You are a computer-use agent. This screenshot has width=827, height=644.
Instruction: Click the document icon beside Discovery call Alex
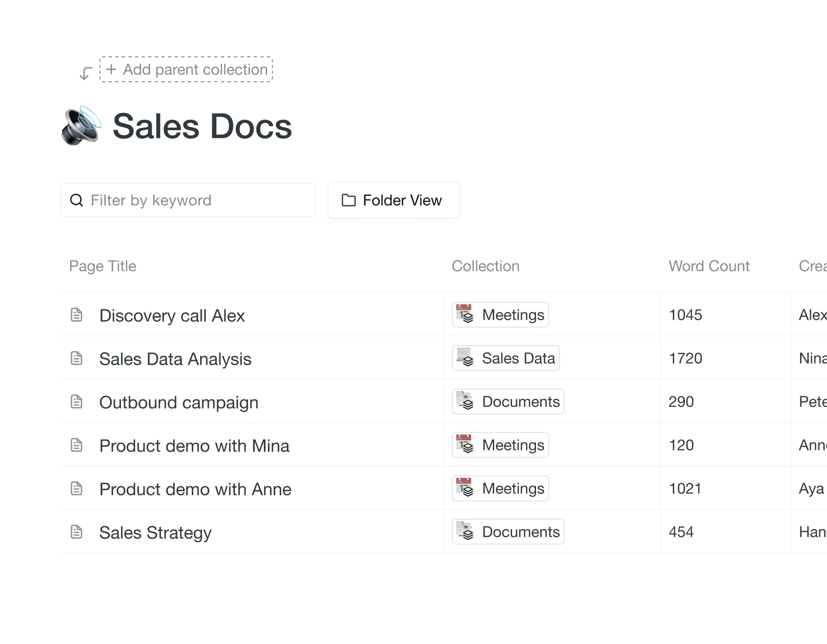pyautogui.click(x=77, y=315)
